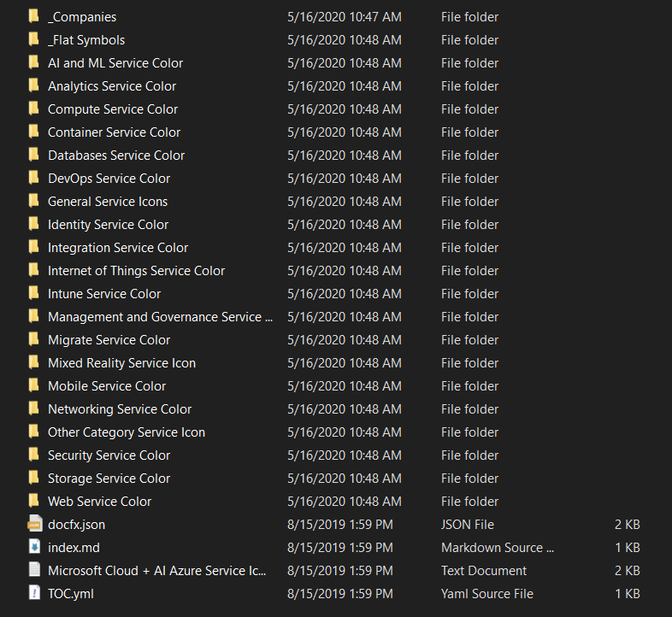The image size is (672, 617).
Task: Select Mixed Reality Service Icon folder
Action: (121, 363)
